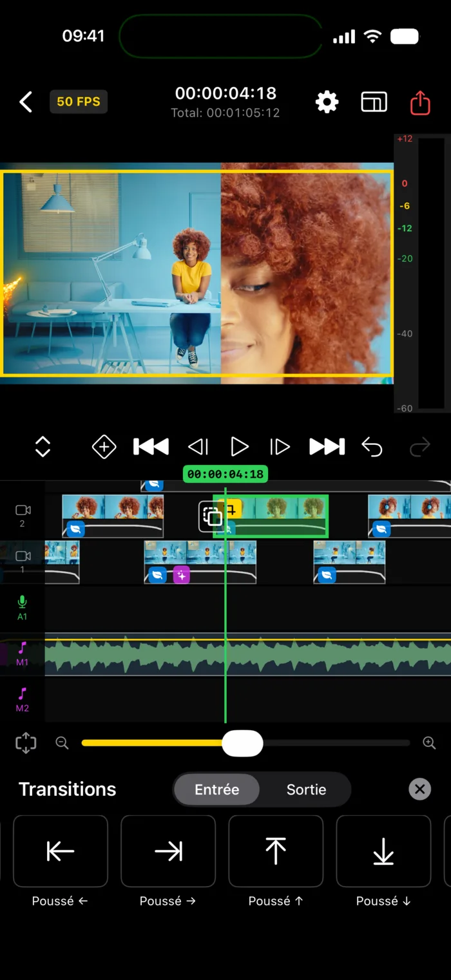Tap the duplicate overlay icon on selected clip
This screenshot has height=980, width=451.
pos(211,516)
